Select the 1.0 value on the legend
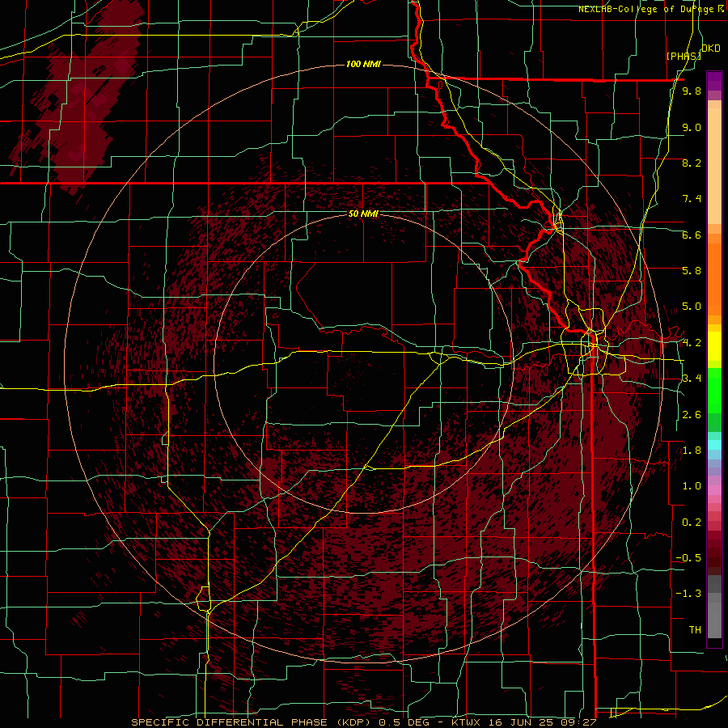Viewport: 728px width, 728px height. tap(692, 486)
